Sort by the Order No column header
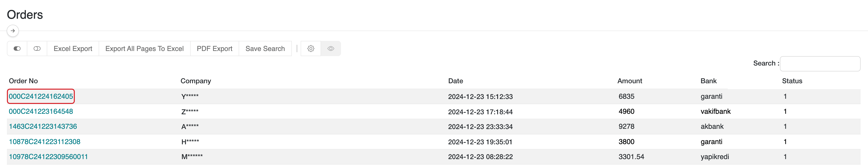868x165 pixels. tap(23, 81)
